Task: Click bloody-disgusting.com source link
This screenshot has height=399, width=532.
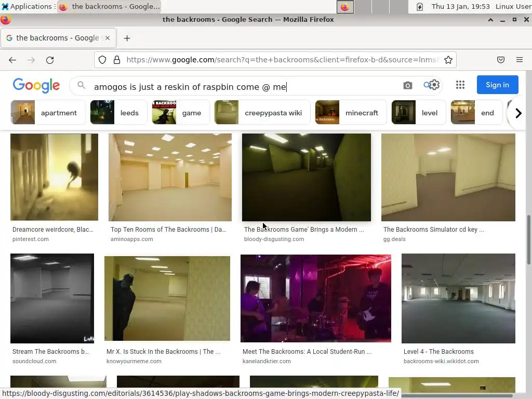Action: click(x=274, y=239)
